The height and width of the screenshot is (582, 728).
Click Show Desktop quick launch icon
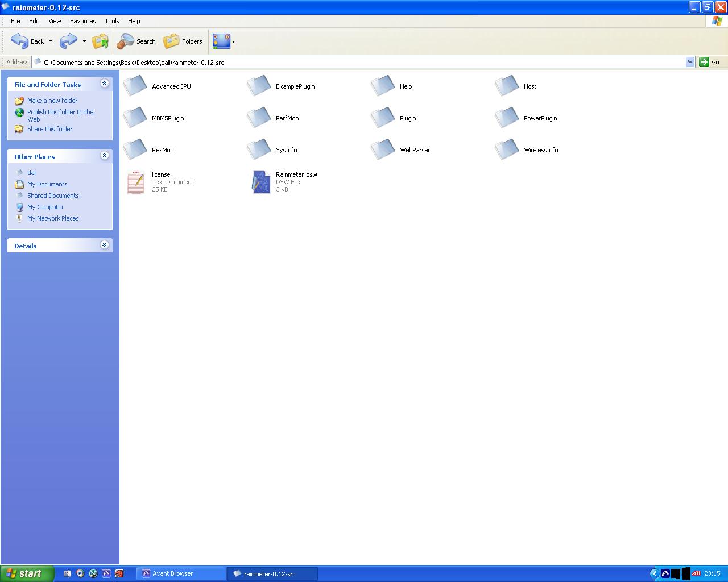[67, 573]
